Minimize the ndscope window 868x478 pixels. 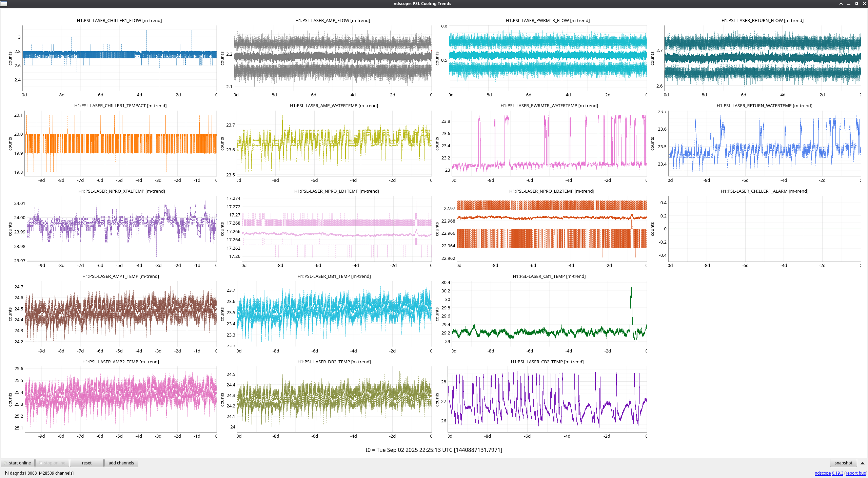coord(849,4)
